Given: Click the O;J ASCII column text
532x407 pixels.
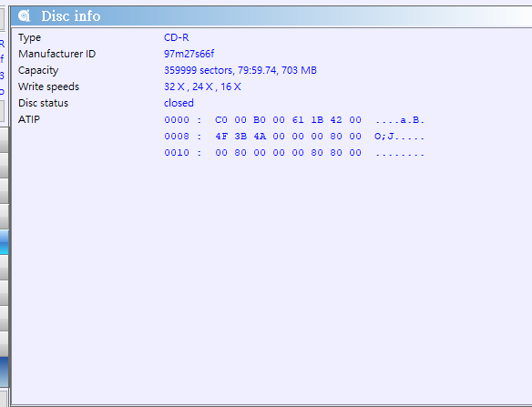Looking at the screenshot, I should pos(399,136).
